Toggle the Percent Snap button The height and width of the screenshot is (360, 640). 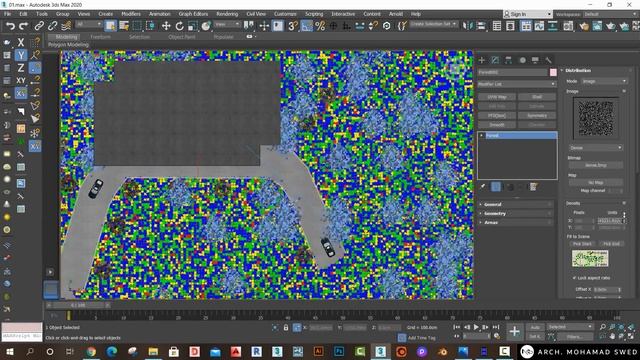click(x=320, y=26)
